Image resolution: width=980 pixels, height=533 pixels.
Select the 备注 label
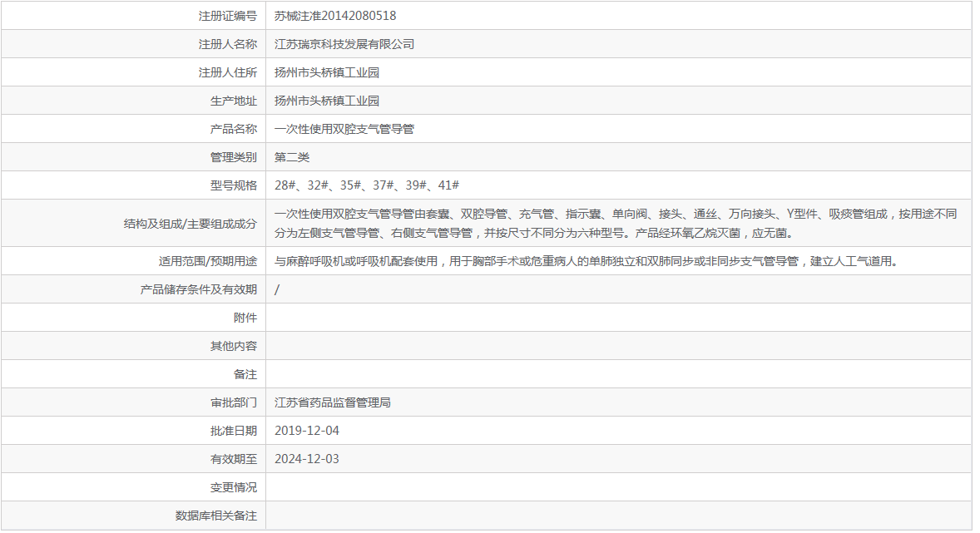[x=245, y=374]
